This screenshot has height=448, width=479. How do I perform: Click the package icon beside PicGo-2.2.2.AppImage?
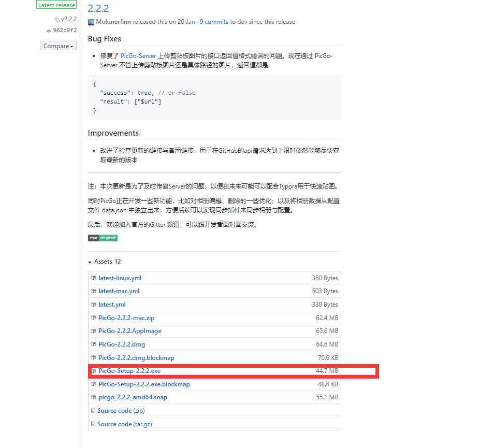94,331
